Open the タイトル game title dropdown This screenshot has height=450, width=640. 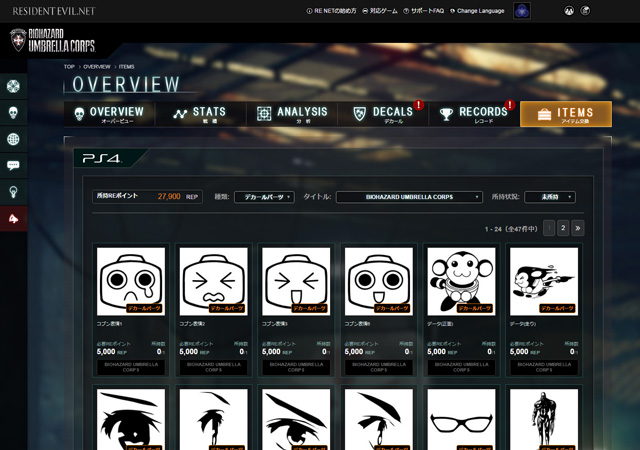click(x=409, y=197)
